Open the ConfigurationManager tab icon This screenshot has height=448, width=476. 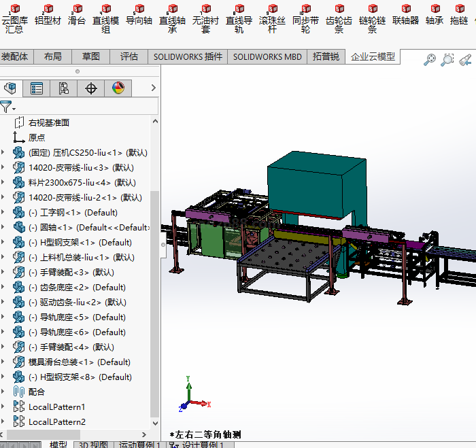click(63, 88)
